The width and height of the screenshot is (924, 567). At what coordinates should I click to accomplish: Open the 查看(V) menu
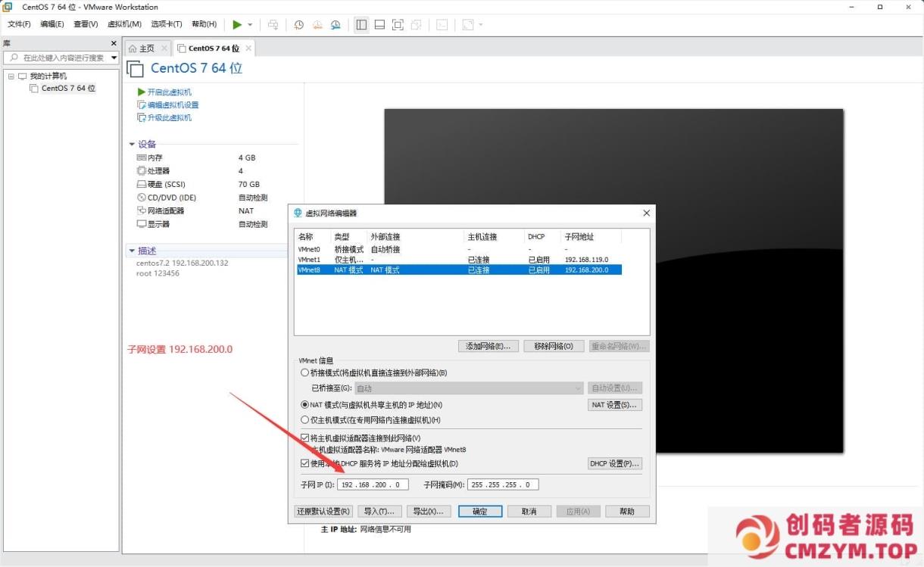[86, 24]
